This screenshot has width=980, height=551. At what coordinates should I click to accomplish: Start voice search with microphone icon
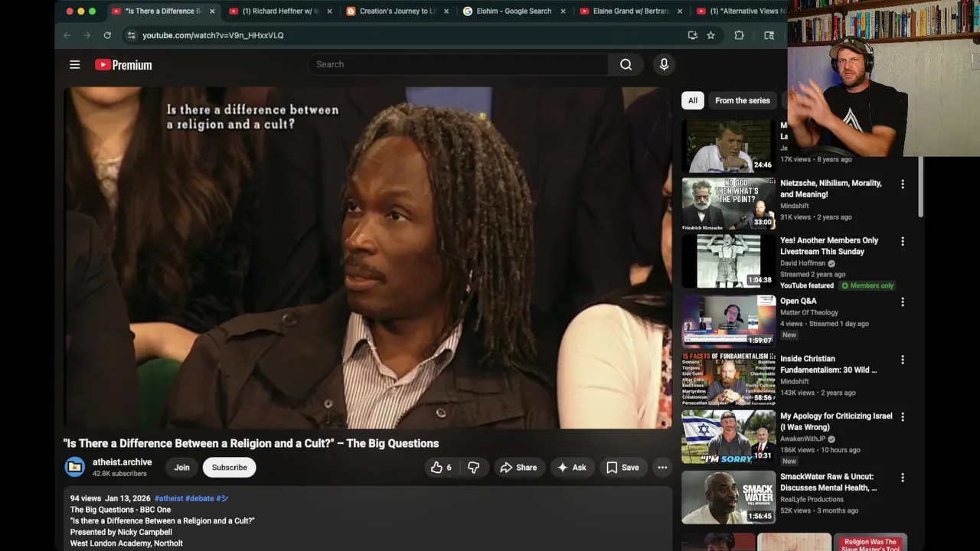664,64
